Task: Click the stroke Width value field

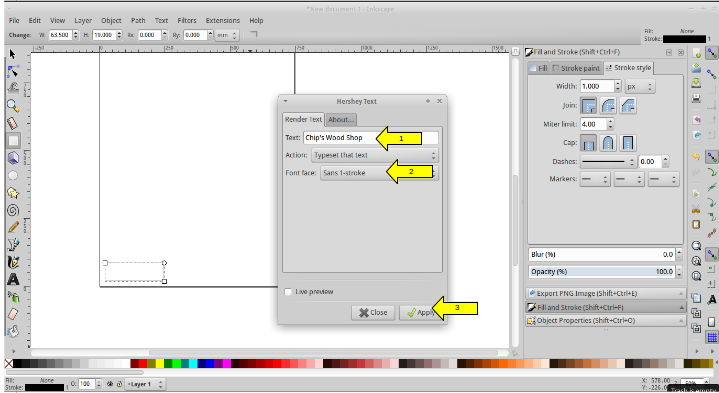Action: click(597, 86)
